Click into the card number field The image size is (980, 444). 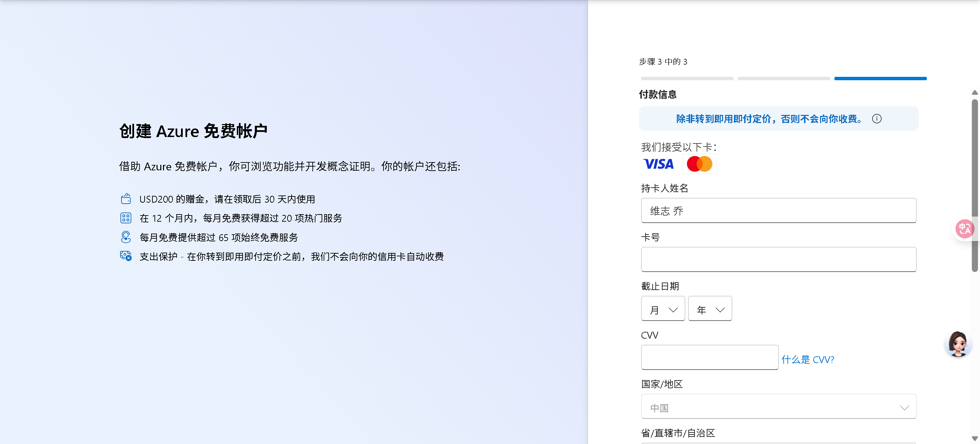tap(778, 260)
